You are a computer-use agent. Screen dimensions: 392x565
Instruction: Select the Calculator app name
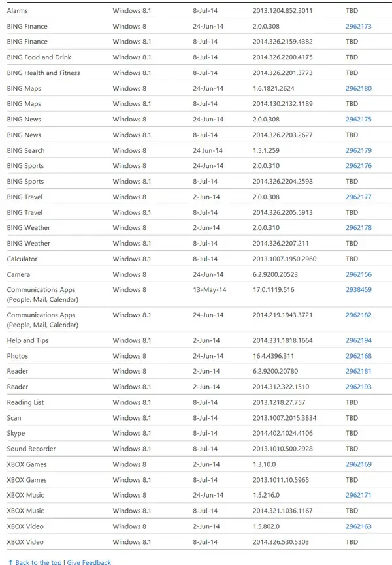point(22,259)
